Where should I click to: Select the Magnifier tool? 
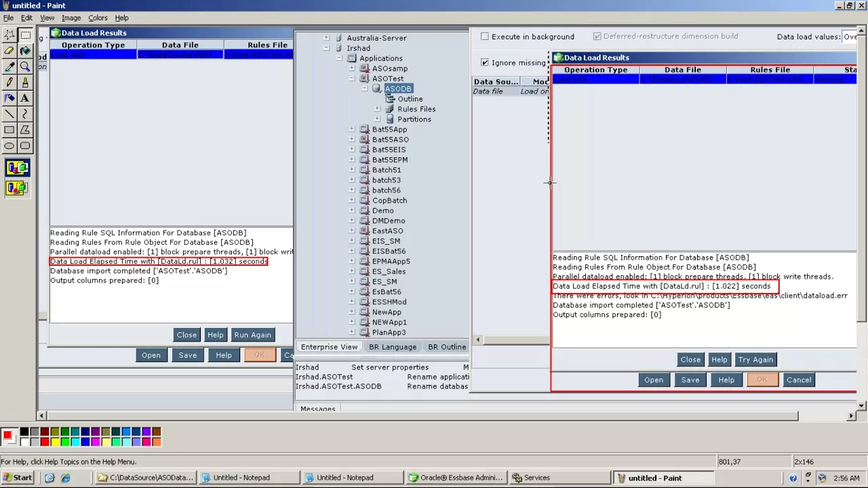(x=25, y=66)
